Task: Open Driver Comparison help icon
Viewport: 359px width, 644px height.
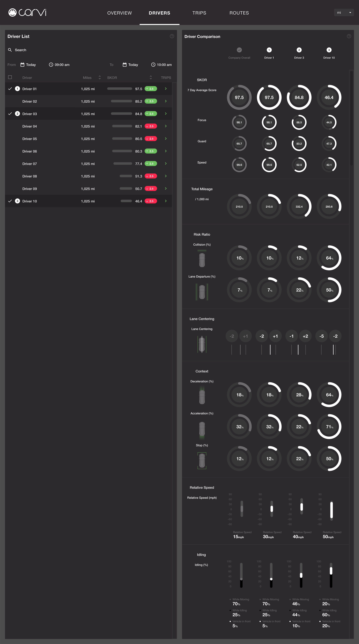Action: 349,36
